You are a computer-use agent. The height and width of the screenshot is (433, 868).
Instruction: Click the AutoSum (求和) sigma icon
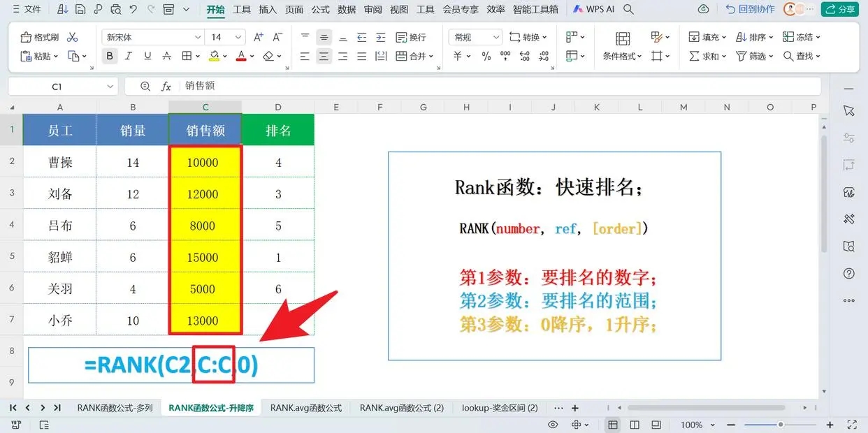694,56
